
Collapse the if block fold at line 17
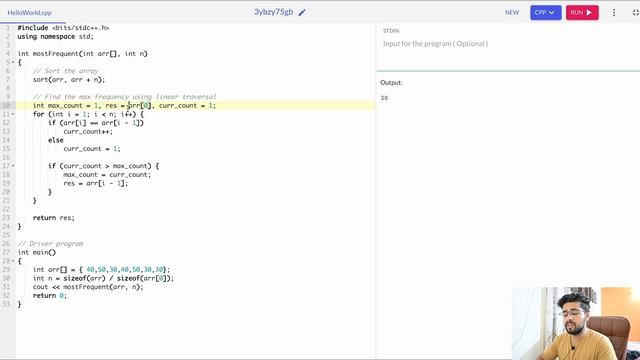tap(13, 166)
